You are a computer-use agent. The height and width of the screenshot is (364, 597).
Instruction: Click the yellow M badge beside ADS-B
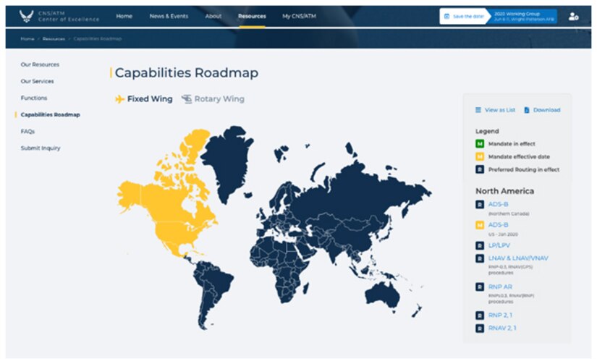(x=479, y=225)
